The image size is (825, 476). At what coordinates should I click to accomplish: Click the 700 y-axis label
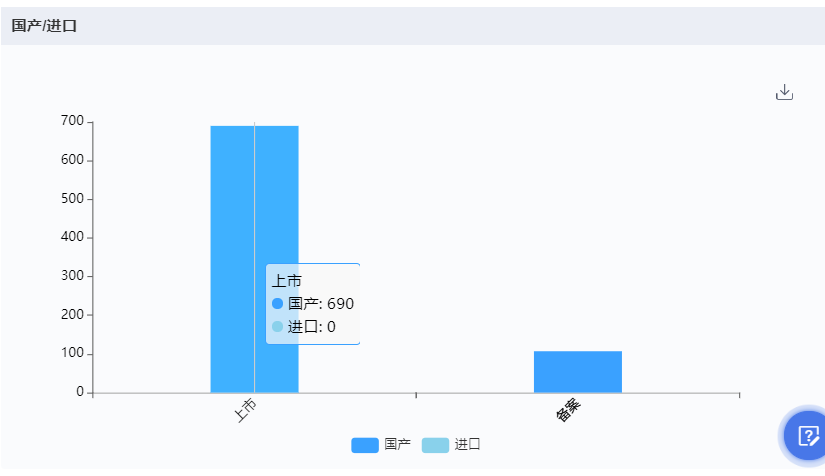(72, 121)
